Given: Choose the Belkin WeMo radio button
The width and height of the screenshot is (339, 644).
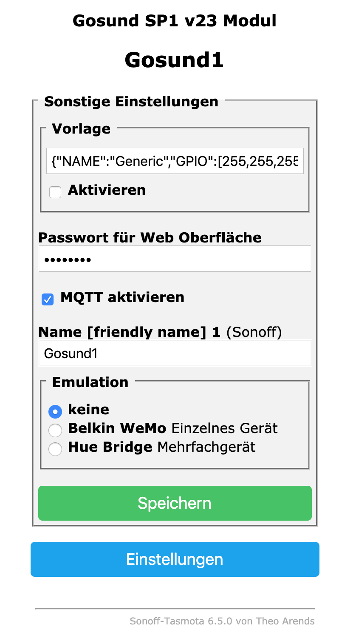Looking at the screenshot, I should click(x=55, y=430).
